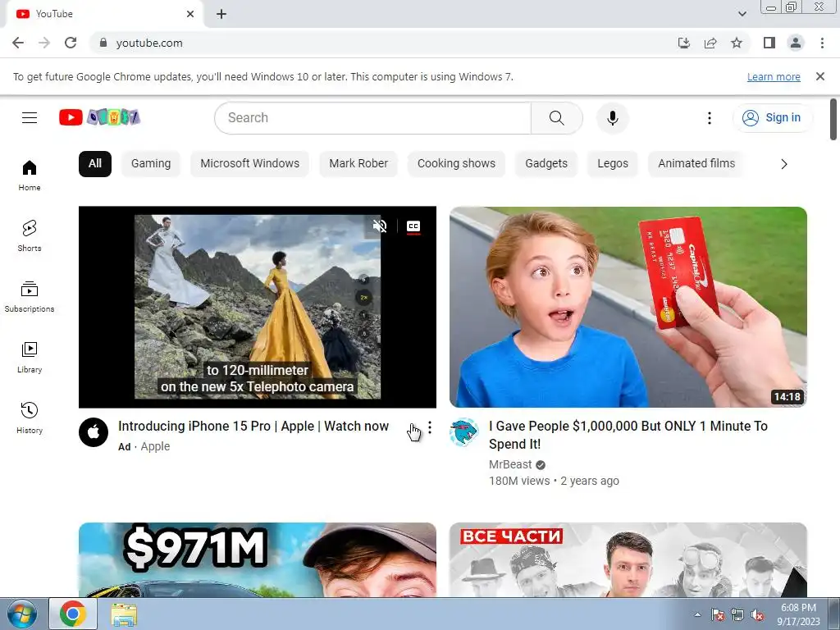Select the Animated films chip
The width and height of the screenshot is (840, 630).
point(696,163)
